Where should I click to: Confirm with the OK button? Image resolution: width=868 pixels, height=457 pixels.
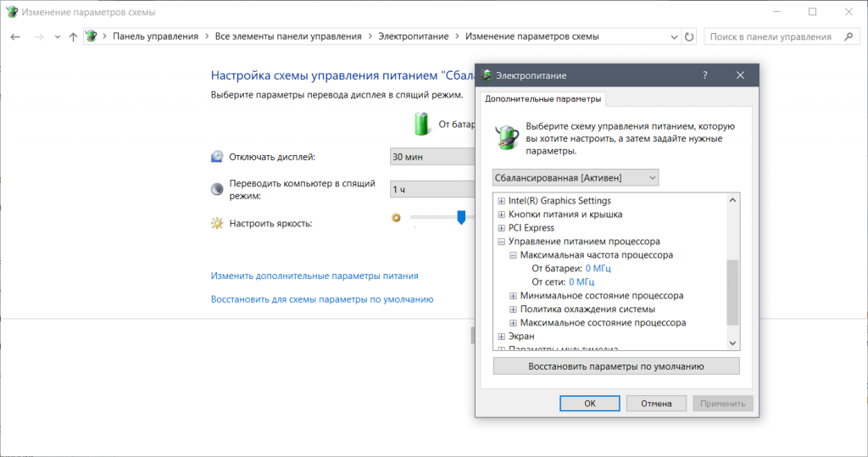(x=590, y=404)
